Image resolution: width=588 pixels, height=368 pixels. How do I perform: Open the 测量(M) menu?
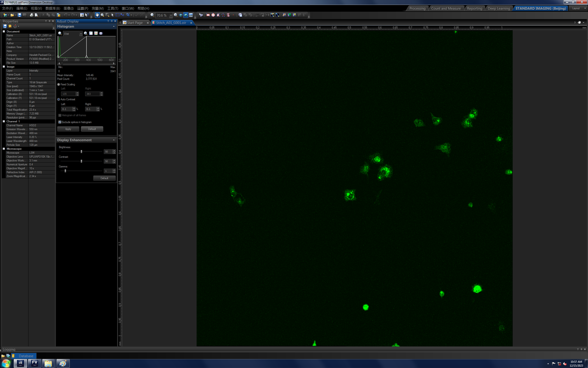(97, 8)
